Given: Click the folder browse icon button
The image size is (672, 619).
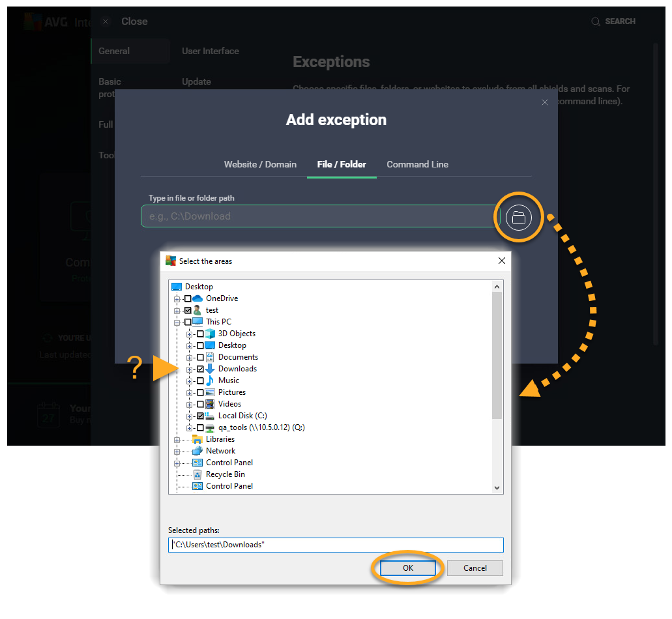Looking at the screenshot, I should click(x=518, y=218).
